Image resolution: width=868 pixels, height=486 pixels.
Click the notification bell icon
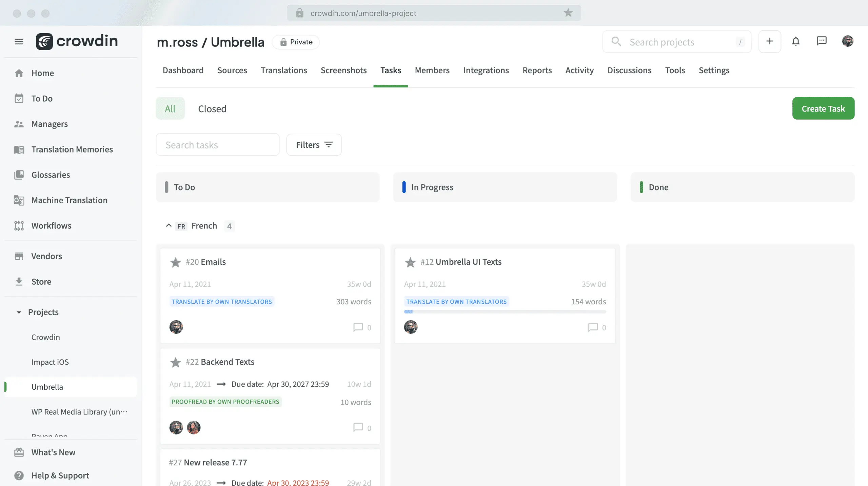(x=796, y=41)
